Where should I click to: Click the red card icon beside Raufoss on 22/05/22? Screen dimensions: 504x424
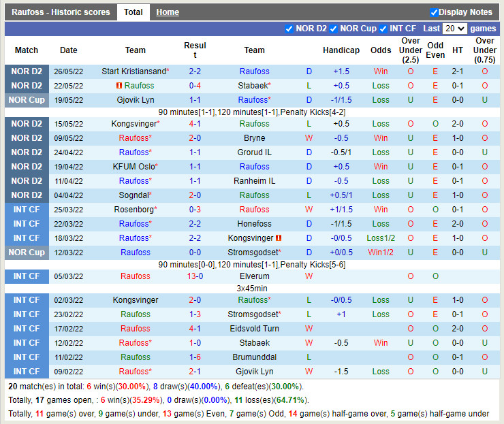tap(119, 86)
